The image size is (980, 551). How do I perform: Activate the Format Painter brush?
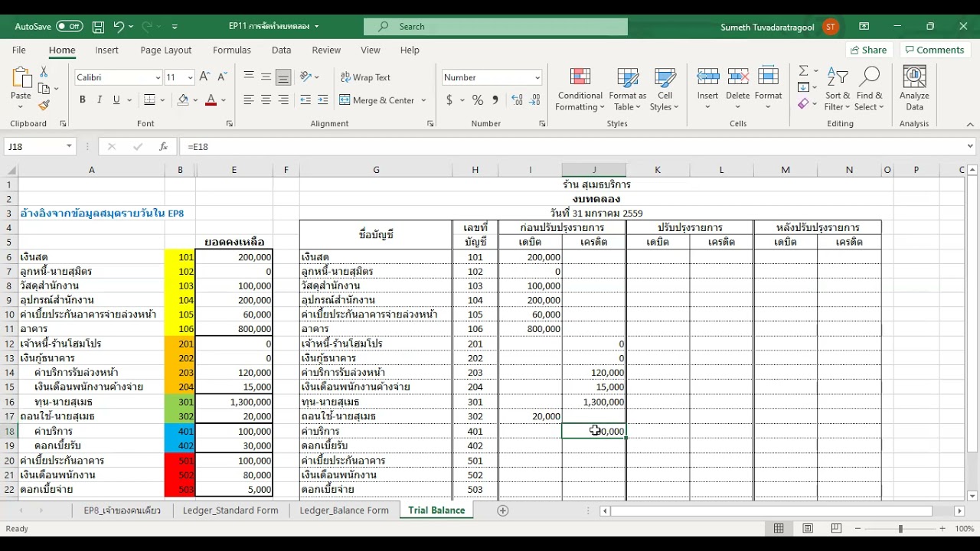coord(44,106)
